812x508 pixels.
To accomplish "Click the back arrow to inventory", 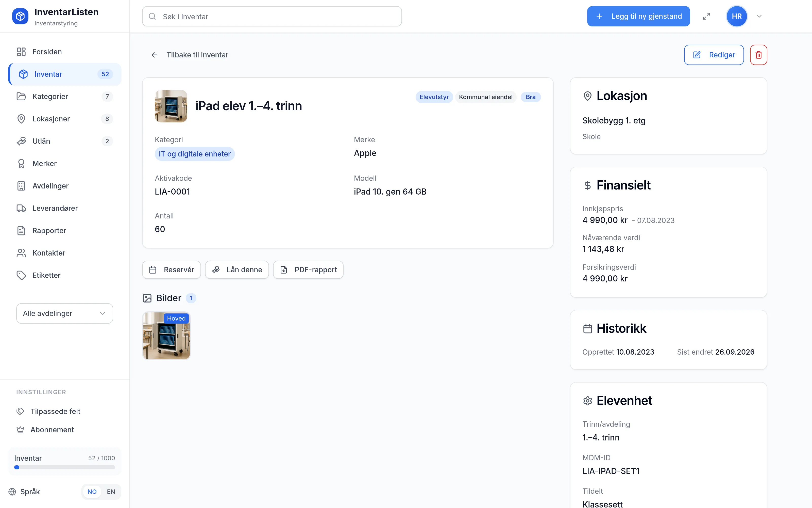I will tap(154, 55).
